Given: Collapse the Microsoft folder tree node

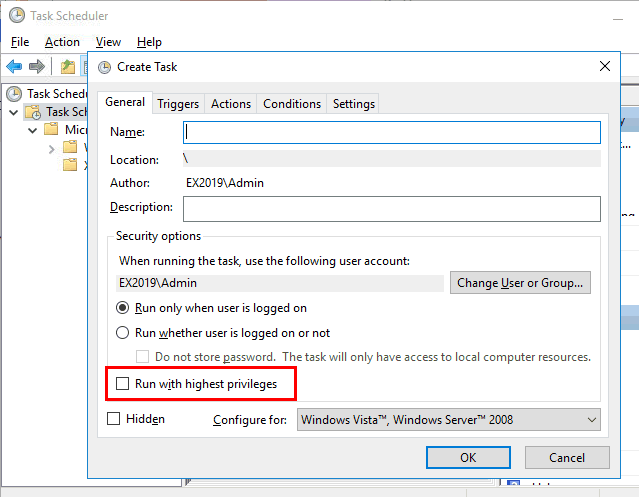Looking at the screenshot, I should (32, 130).
